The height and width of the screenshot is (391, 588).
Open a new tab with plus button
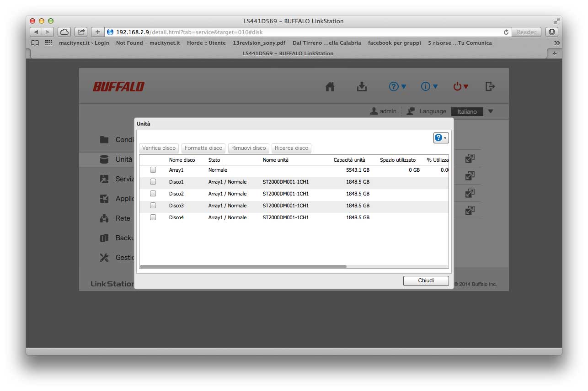click(555, 53)
